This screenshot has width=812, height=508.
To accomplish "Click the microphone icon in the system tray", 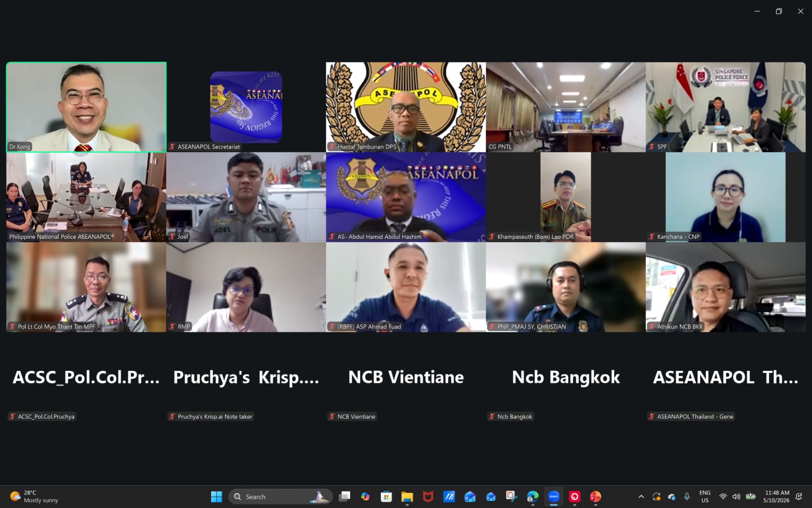I will tap(687, 497).
